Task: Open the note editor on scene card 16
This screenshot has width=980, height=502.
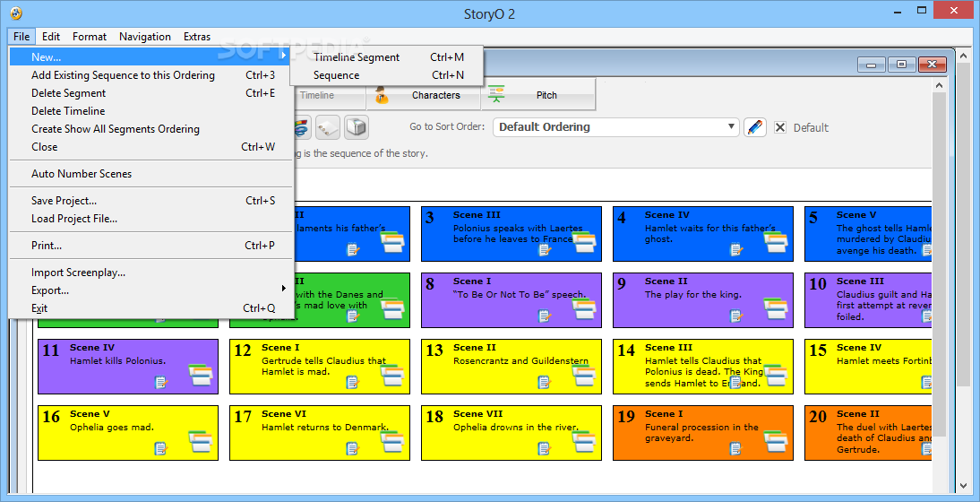Action: pyautogui.click(x=161, y=449)
